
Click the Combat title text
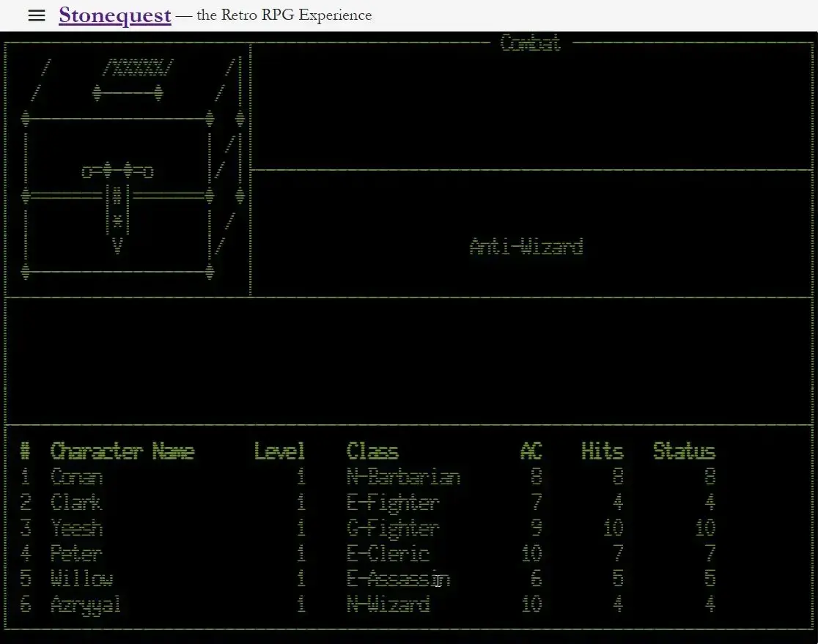click(x=531, y=42)
